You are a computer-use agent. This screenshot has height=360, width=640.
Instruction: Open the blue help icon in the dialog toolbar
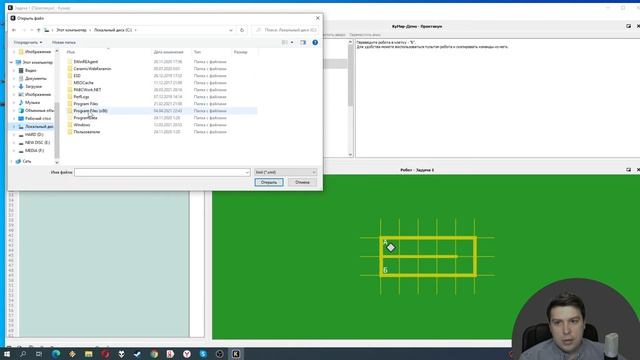pyautogui.click(x=315, y=42)
